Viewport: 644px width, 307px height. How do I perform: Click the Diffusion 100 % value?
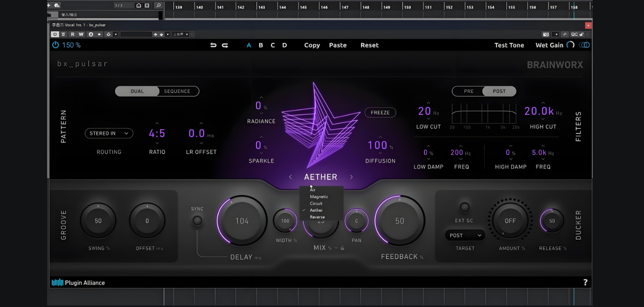click(x=381, y=145)
